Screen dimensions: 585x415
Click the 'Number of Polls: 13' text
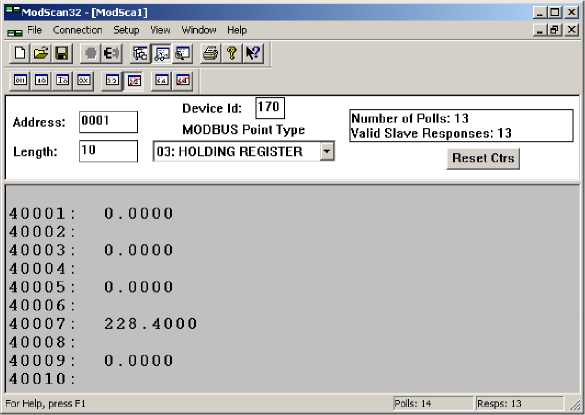[x=410, y=119]
